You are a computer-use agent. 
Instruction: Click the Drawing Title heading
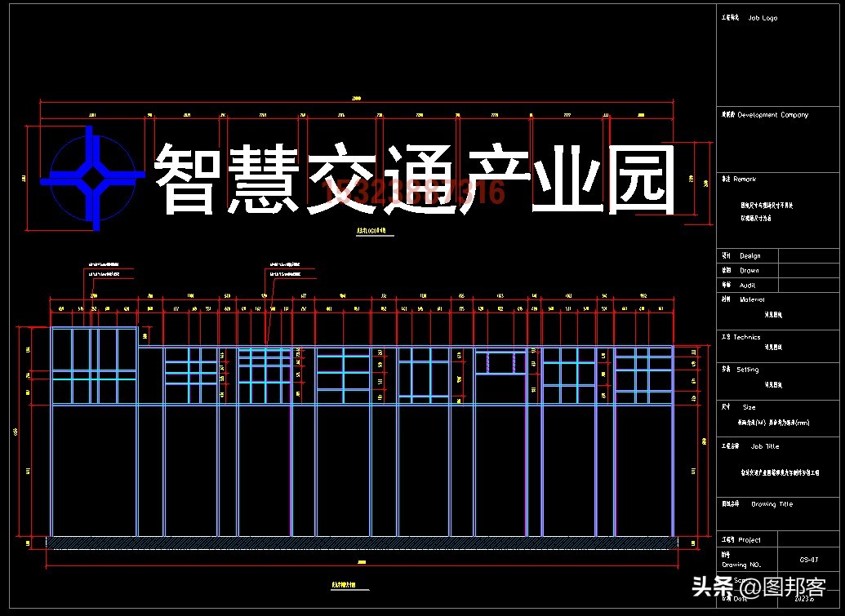pos(771,504)
